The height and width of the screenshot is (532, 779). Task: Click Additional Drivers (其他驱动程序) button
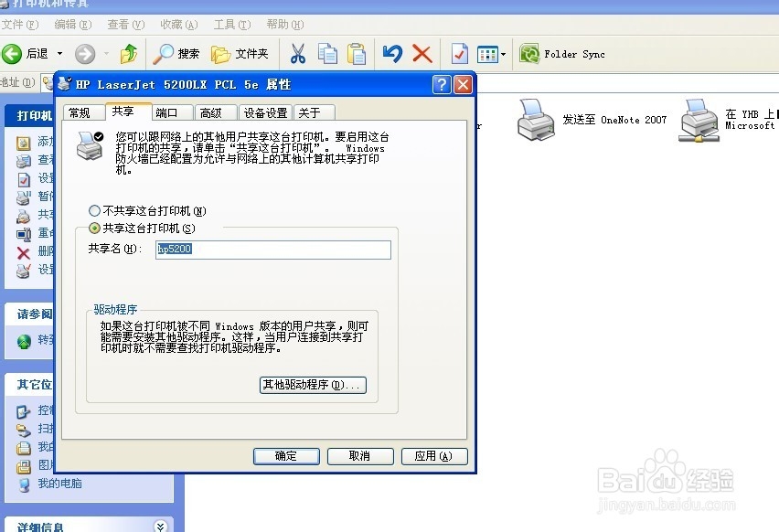pyautogui.click(x=313, y=385)
